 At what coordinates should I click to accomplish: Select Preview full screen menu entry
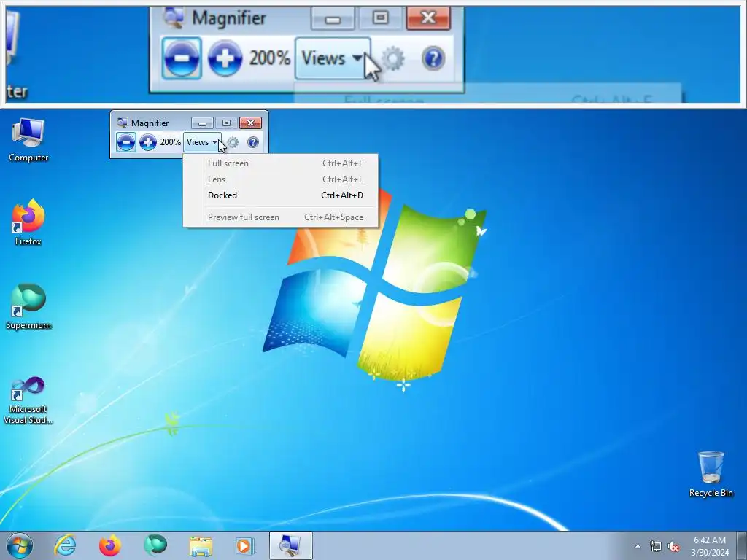(x=281, y=217)
